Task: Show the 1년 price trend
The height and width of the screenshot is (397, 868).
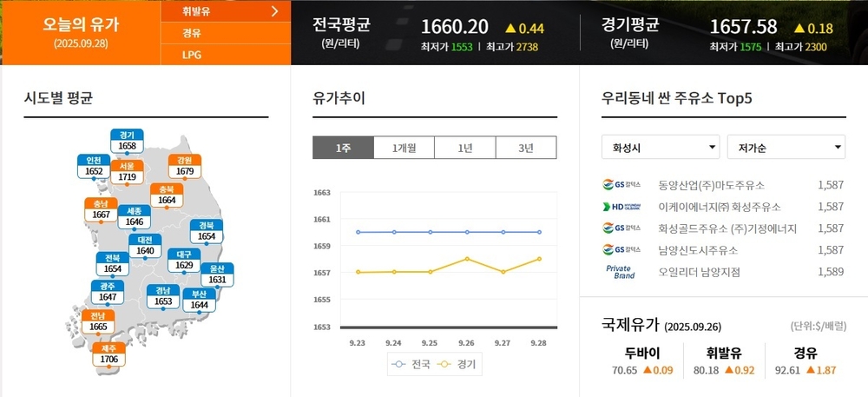Action: [x=464, y=148]
